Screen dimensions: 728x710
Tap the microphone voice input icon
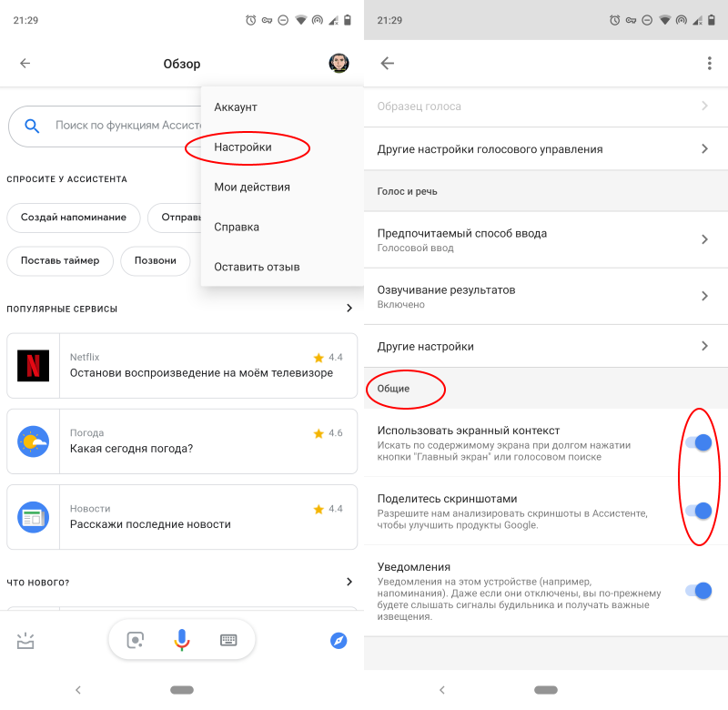[x=182, y=640]
